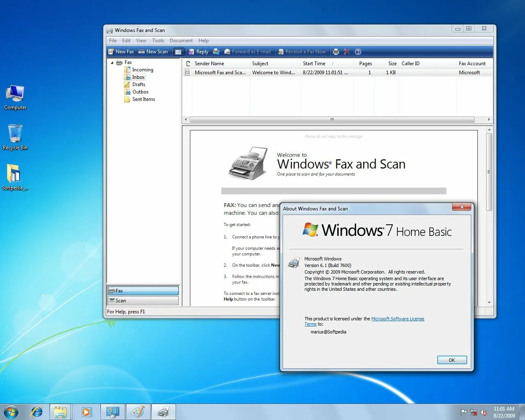Sort by Sender Name column header
Screen dimensions: 525x420
221,64
